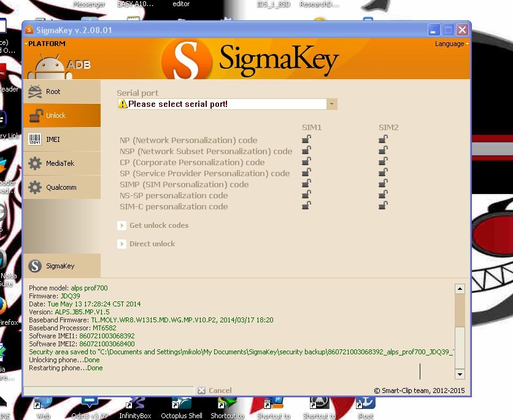Click the Get unlock codes button

point(153,225)
